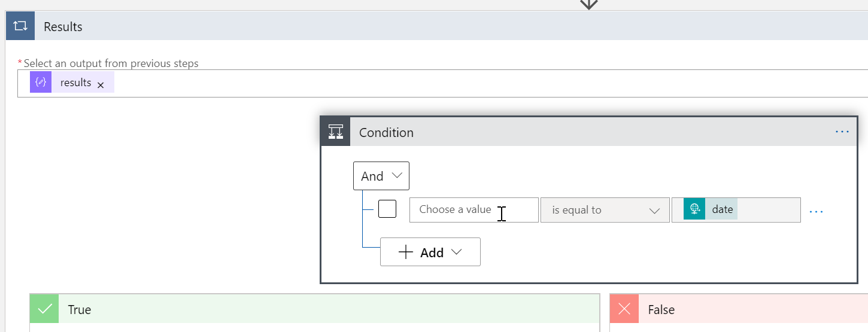Open the condition row ellipsis menu

(816, 211)
